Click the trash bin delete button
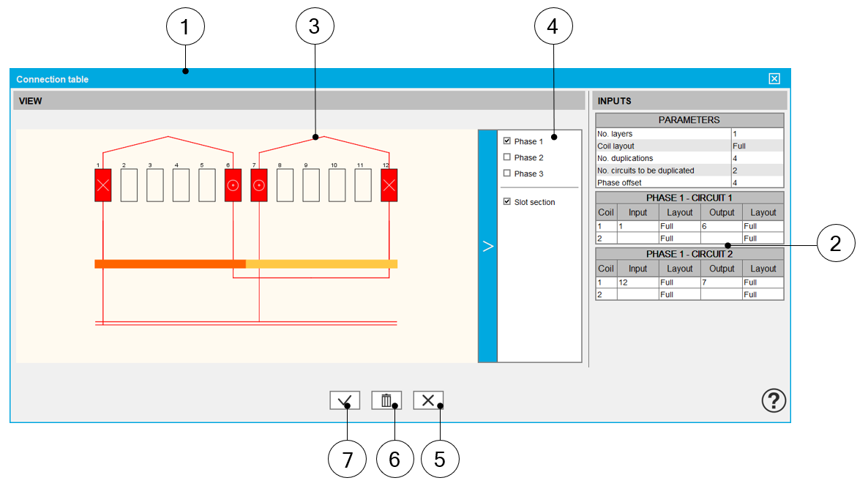 [386, 400]
